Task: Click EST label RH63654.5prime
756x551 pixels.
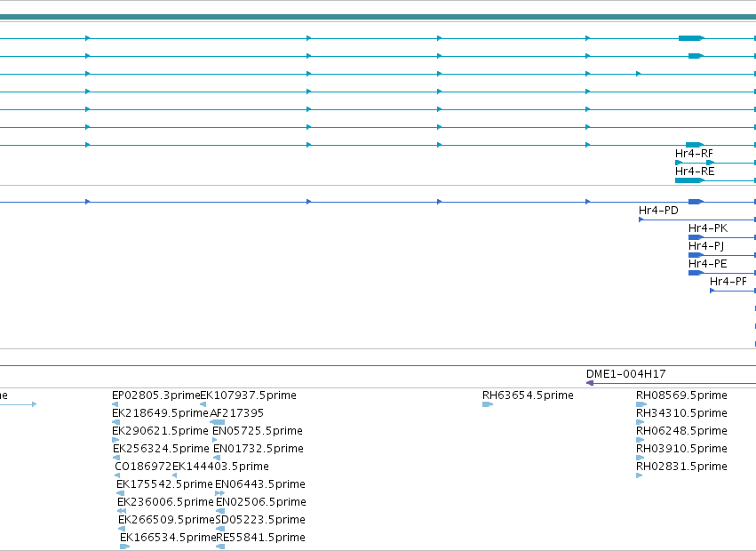Action: point(528,395)
